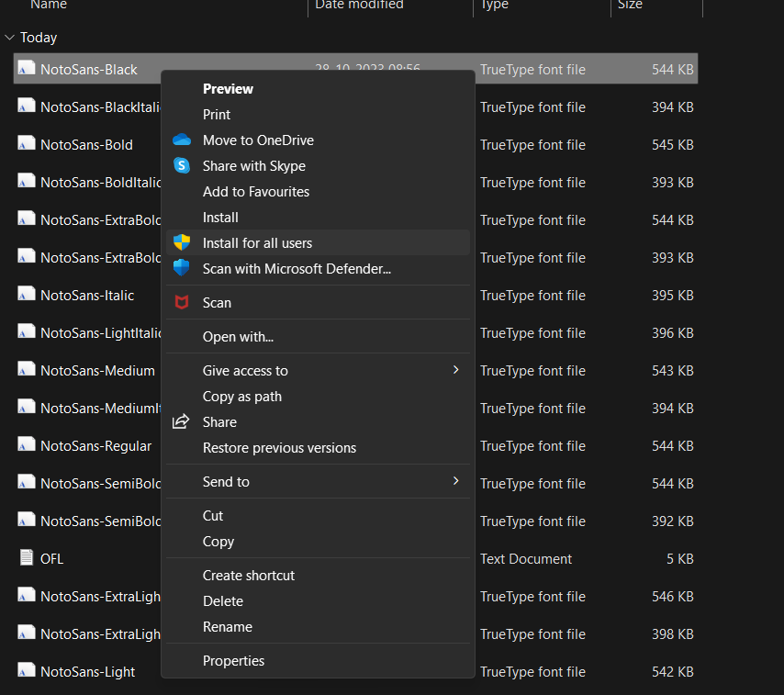Choose Preview from the context menu
Viewport: 784px width, 695px height.
click(228, 89)
